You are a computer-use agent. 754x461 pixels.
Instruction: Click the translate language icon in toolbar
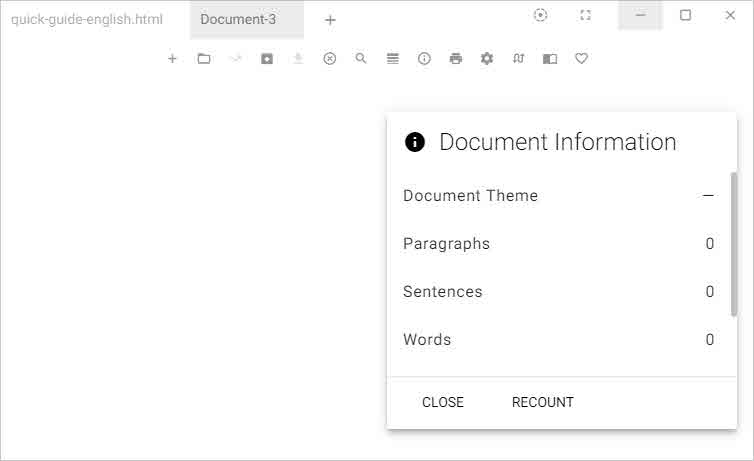point(518,59)
